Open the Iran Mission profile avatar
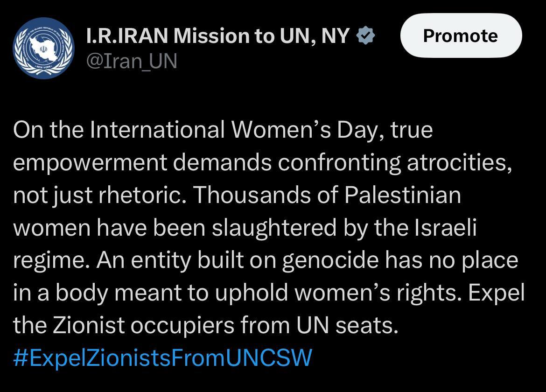The height and width of the screenshot is (392, 546). coord(43,48)
